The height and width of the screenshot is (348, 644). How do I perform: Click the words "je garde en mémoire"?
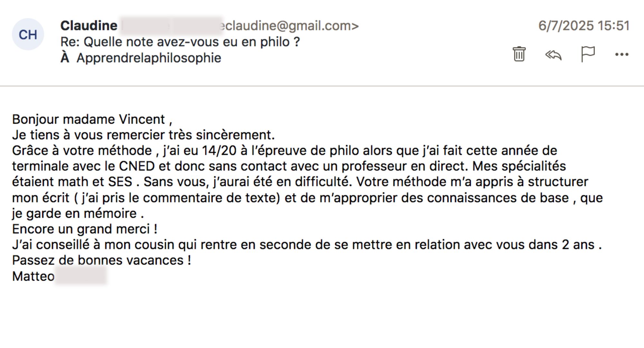pos(75,214)
